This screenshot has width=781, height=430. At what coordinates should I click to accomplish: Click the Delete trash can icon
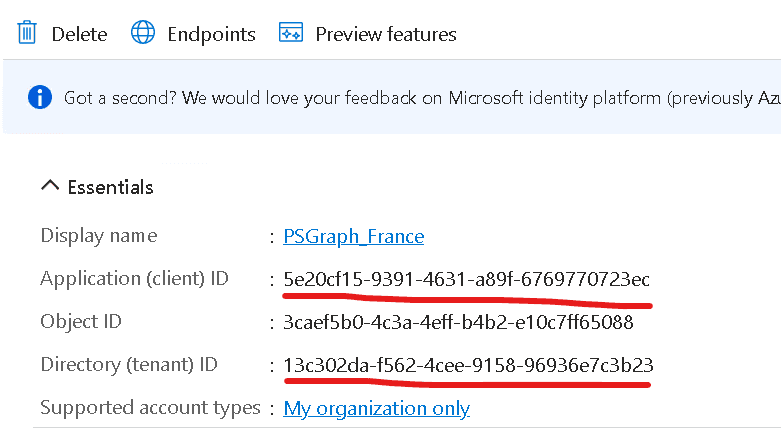click(27, 33)
